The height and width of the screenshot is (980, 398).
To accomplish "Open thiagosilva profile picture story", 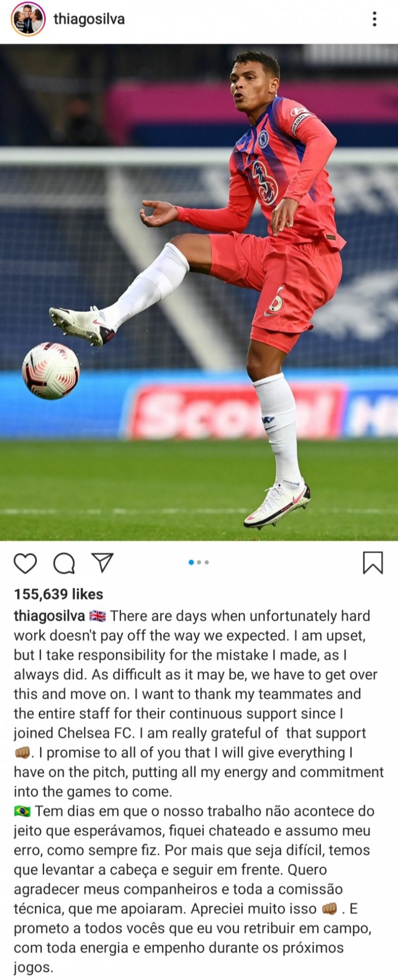I will tap(28, 19).
